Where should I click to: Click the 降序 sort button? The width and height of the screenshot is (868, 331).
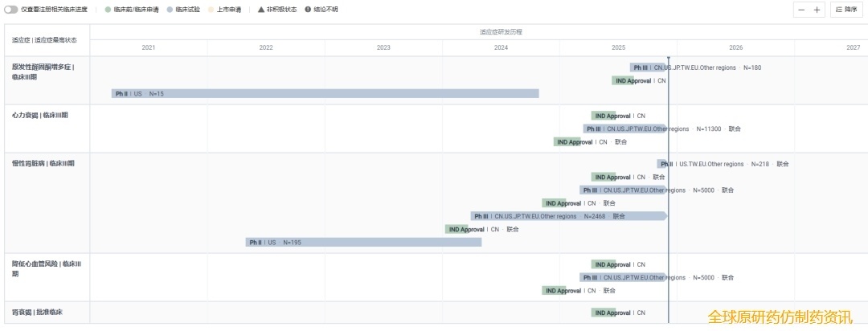(846, 10)
